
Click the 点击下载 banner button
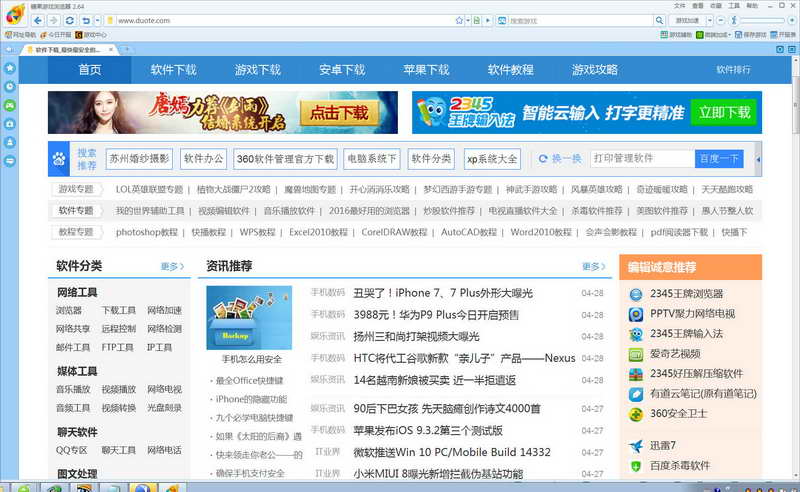[x=339, y=113]
